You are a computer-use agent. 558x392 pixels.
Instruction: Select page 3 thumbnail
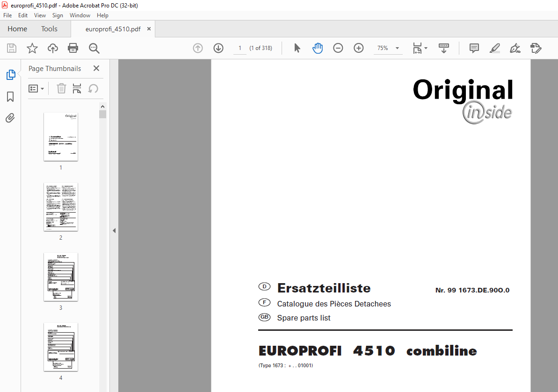[61, 277]
